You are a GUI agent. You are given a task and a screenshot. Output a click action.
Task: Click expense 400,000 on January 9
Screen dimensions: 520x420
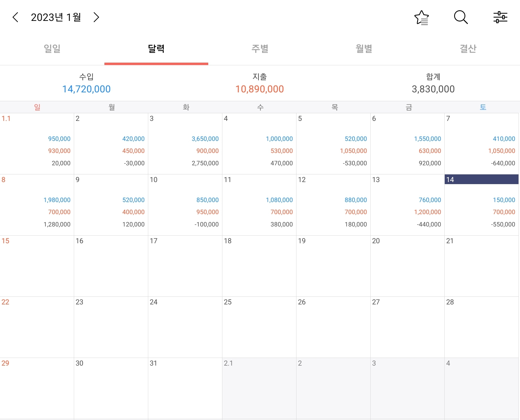pos(134,212)
